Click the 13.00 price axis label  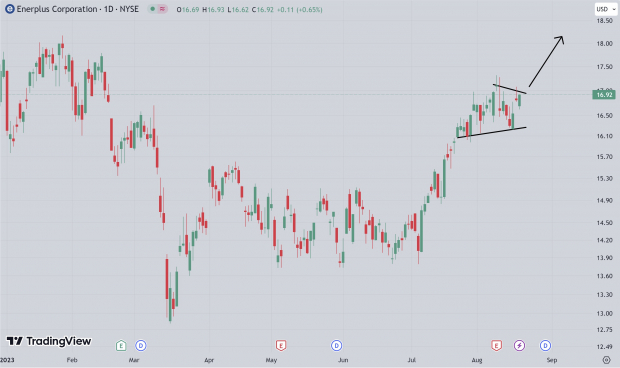coord(604,313)
